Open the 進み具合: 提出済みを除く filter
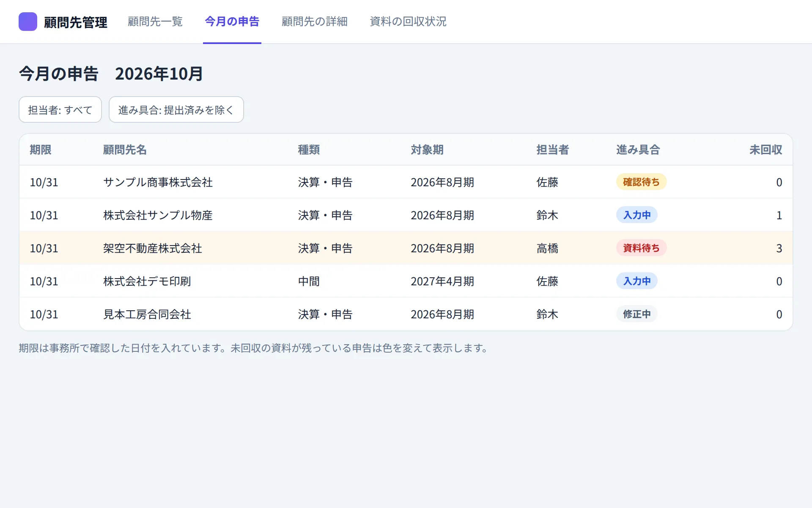Viewport: 812px width, 508px height. click(x=176, y=110)
